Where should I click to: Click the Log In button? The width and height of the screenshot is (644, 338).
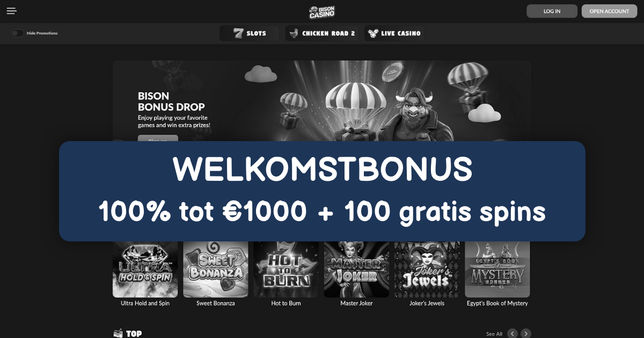[552, 11]
